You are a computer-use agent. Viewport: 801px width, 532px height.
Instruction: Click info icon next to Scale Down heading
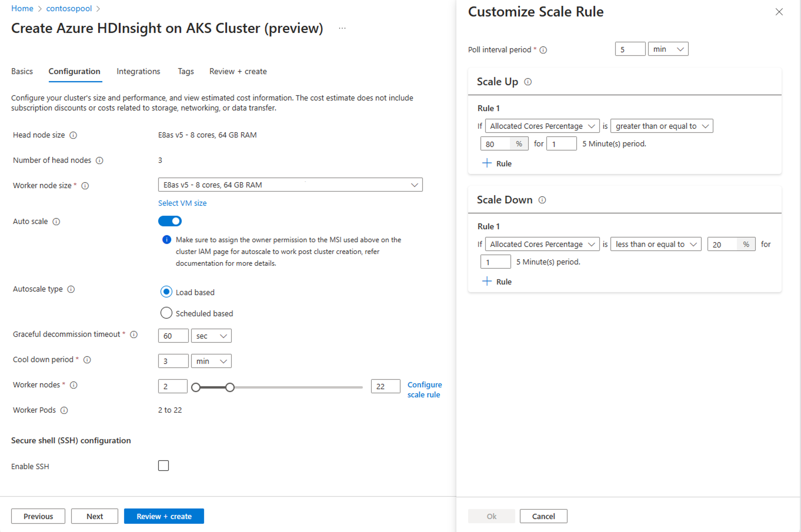click(542, 200)
